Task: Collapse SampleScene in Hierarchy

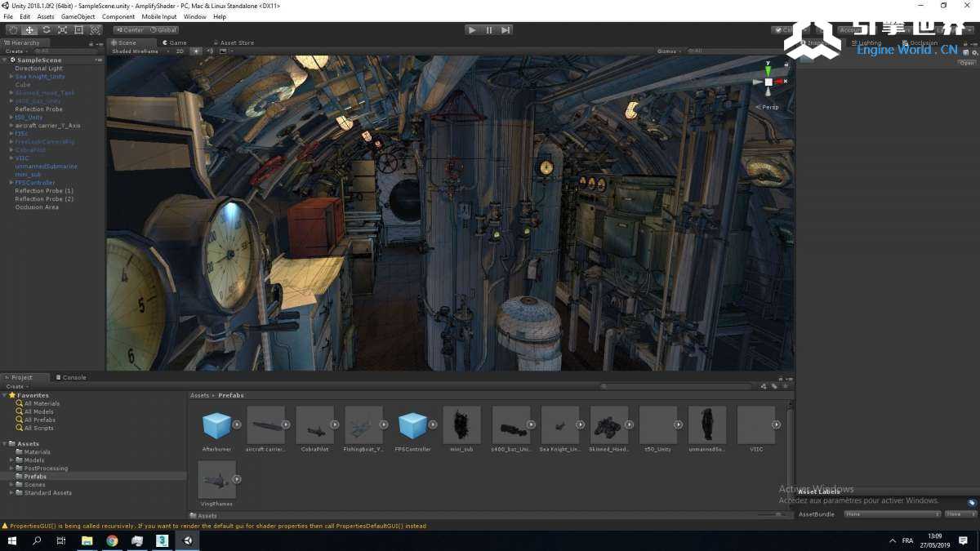Action: (6, 60)
